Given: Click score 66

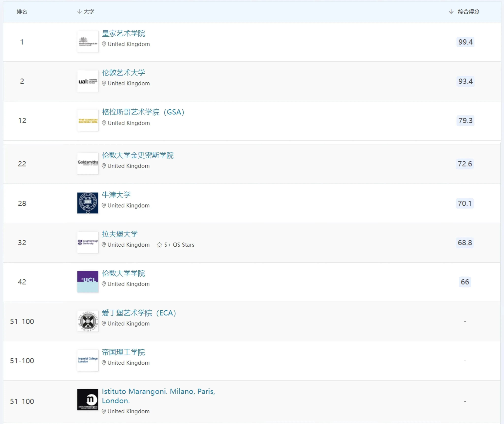Looking at the screenshot, I should pyautogui.click(x=465, y=282).
